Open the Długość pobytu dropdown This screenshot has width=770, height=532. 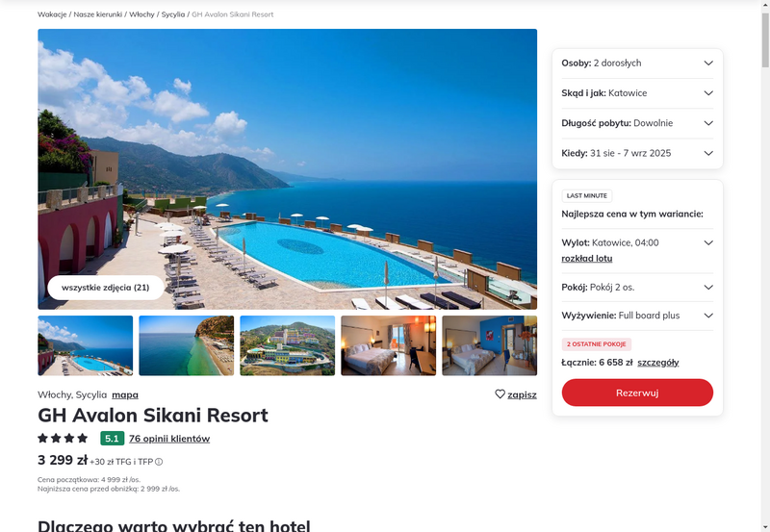[x=637, y=123]
